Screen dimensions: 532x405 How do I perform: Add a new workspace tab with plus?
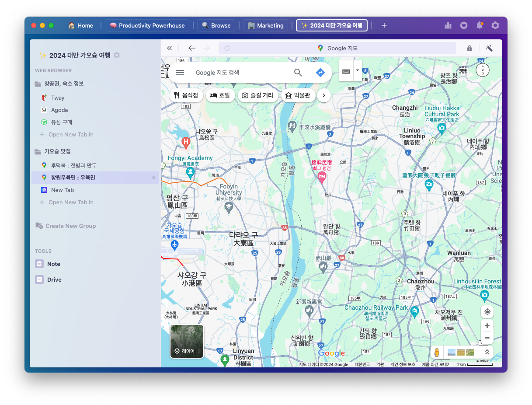point(384,25)
